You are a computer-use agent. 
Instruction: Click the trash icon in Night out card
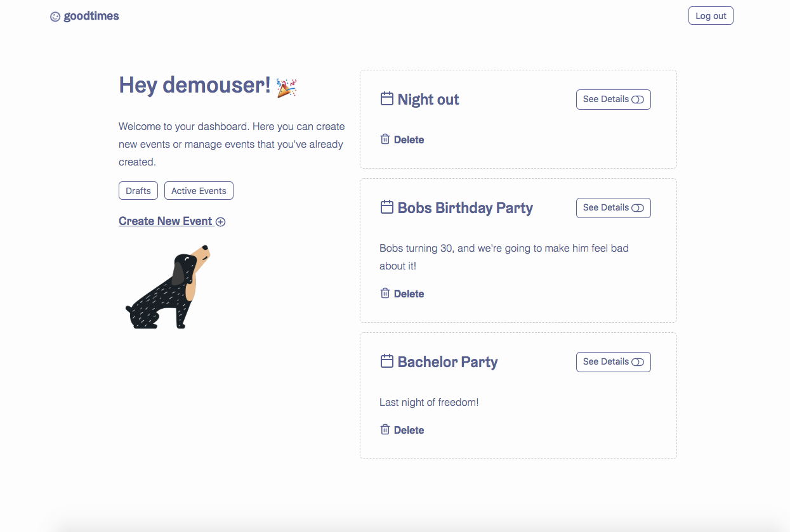(x=385, y=139)
